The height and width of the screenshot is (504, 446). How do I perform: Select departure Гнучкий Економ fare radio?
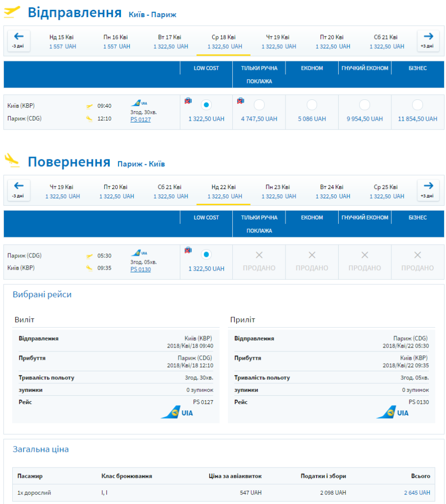click(x=364, y=105)
